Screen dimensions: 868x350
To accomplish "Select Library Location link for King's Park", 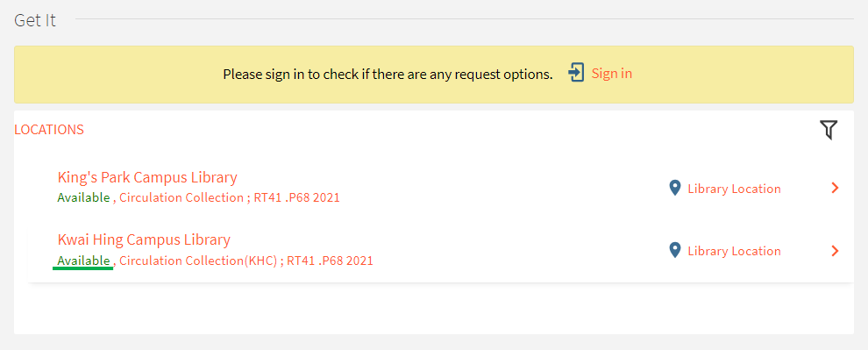I will 734,189.
